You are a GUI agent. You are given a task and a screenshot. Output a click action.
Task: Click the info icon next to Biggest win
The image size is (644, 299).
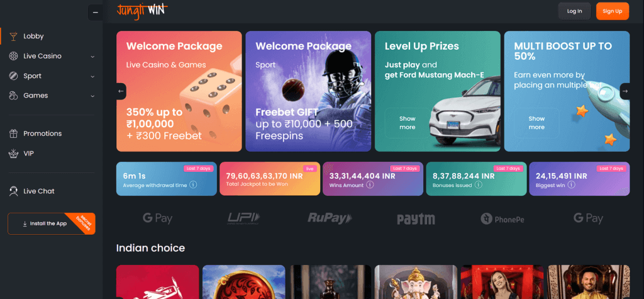click(571, 184)
